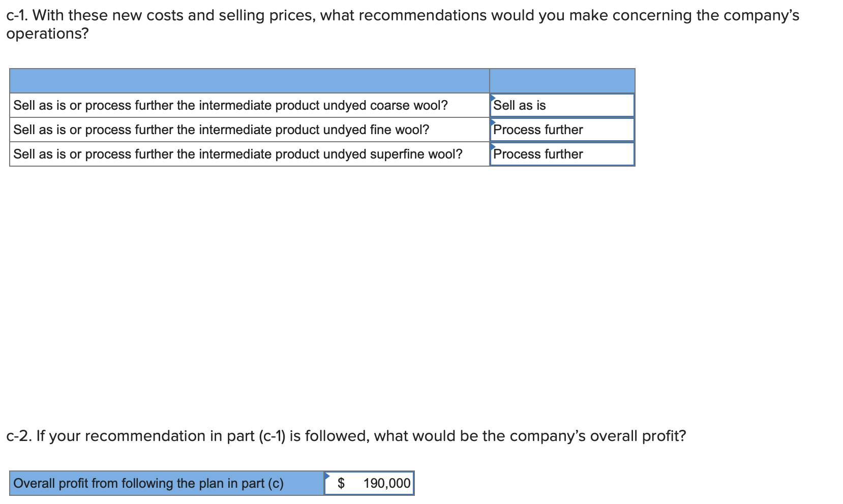Open the coarse wool 'Sell as is' dropdown

click(x=562, y=105)
